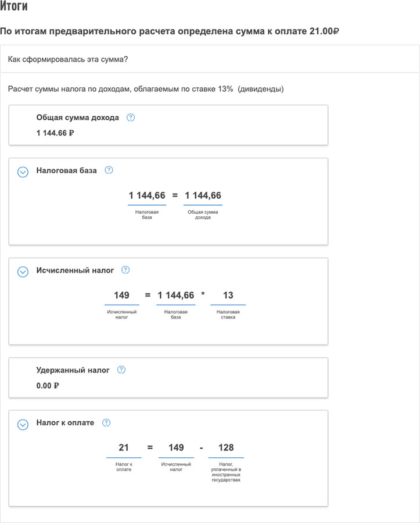Click question mark icon beside Налоговая база
The image size is (420, 523).
109,170
